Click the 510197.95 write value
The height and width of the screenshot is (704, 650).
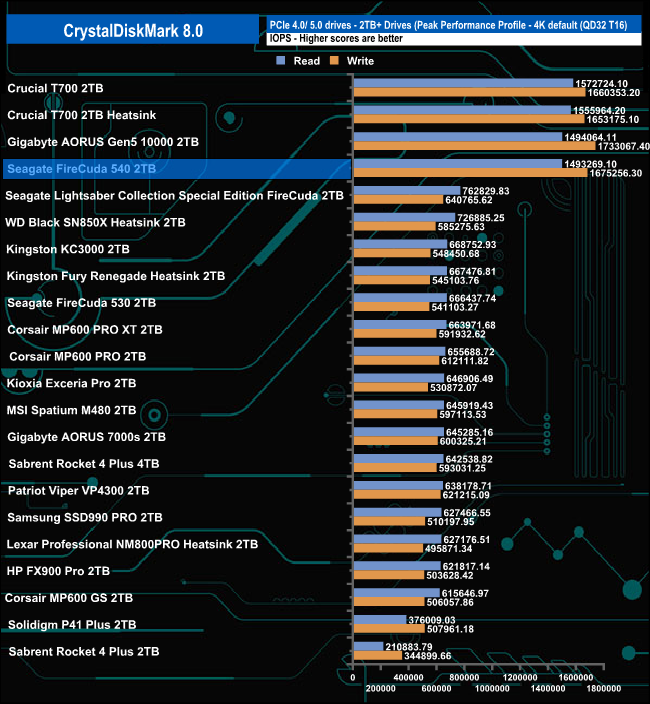point(451,522)
